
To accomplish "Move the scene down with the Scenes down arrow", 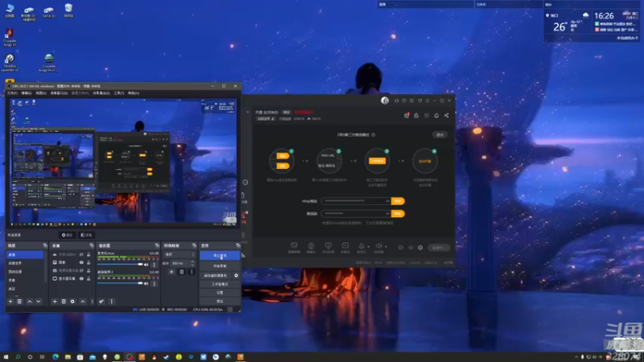I will (38, 301).
